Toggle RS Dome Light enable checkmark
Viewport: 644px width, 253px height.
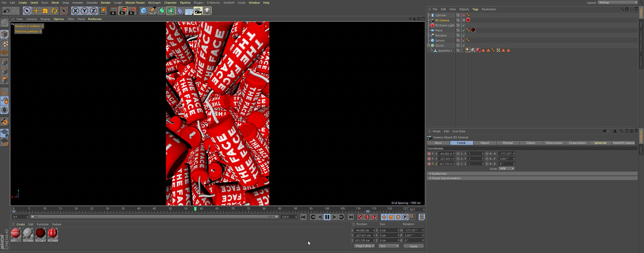(464, 25)
